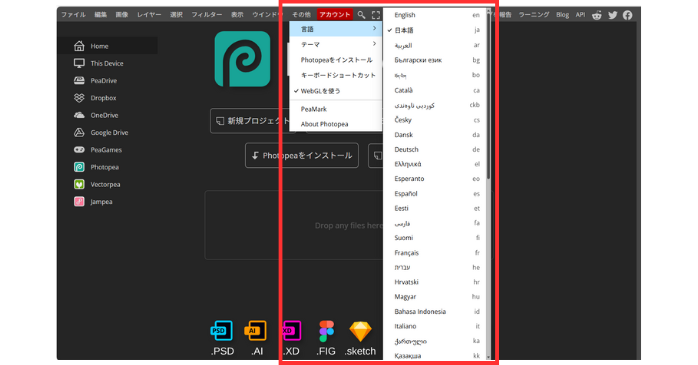The height and width of the screenshot is (365, 698).
Task: Open キーボードショートカット menu entry
Action: (x=336, y=75)
